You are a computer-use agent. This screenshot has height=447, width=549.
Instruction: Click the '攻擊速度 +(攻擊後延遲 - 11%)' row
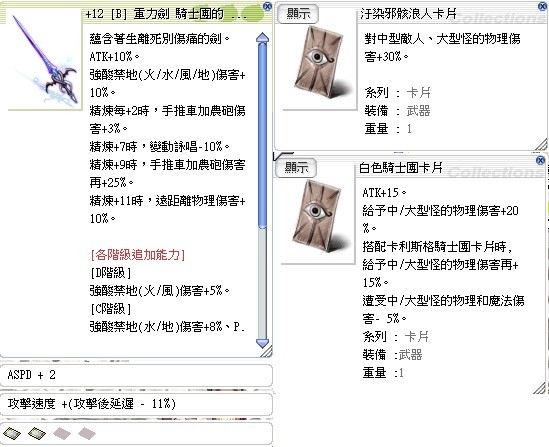tap(136, 404)
